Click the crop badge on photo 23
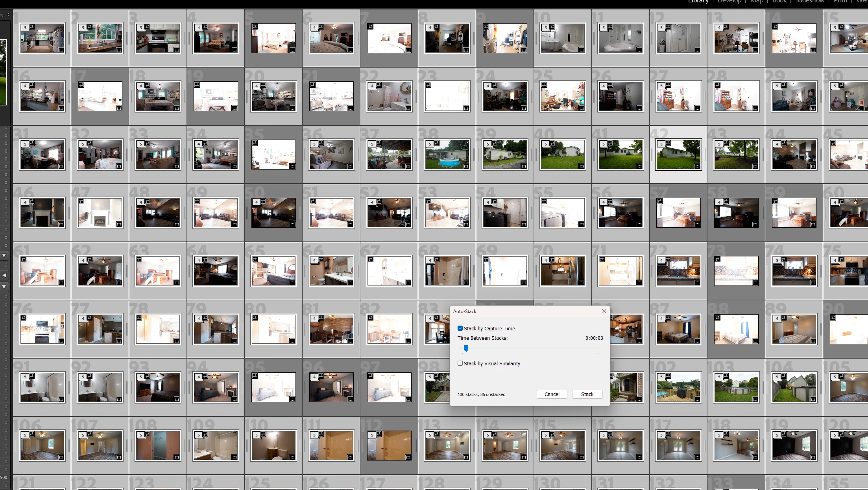Viewport: 868px width, 490px height. point(466,108)
